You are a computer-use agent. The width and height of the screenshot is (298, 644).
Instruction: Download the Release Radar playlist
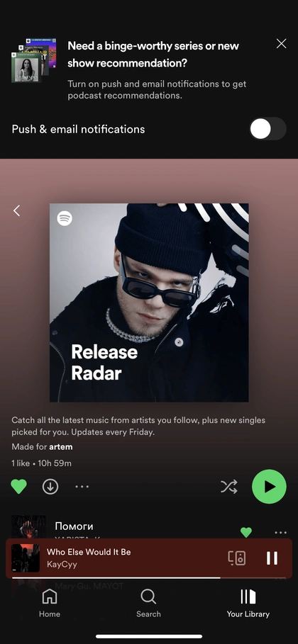tap(50, 487)
